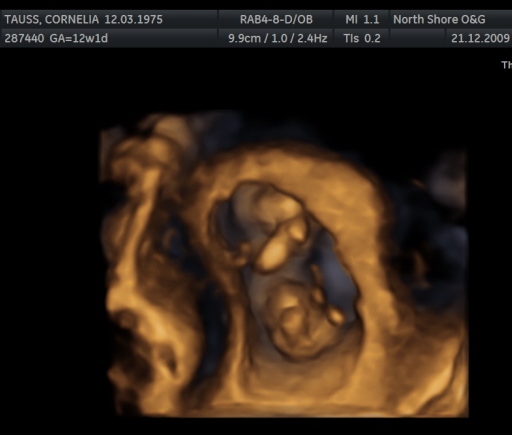The width and height of the screenshot is (512, 435).
Task: Select the 9.9cm depth and frame rate readout
Action: pos(278,38)
